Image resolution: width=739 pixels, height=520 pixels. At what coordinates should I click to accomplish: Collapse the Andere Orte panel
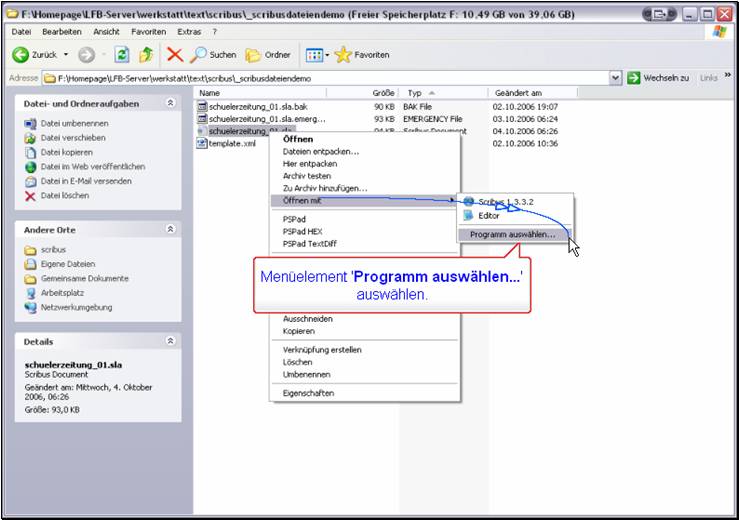171,229
